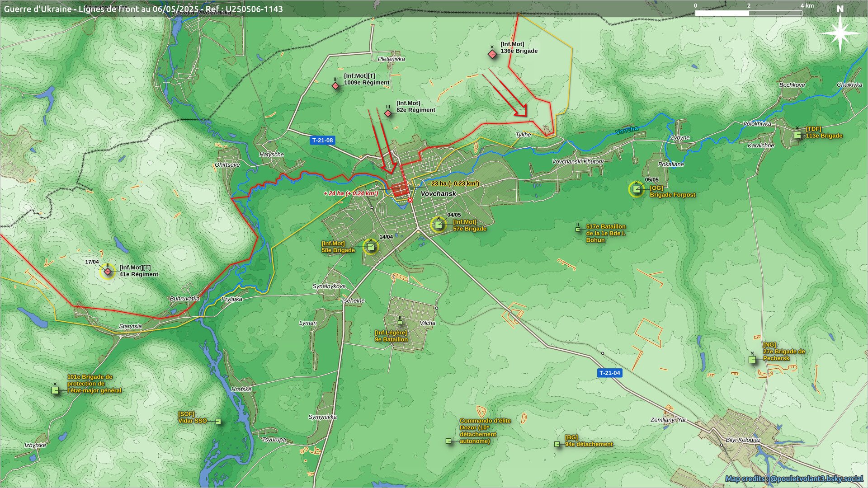Click the Hrafske village label
Image resolution: width=868 pixels, height=488 pixels.
(241, 389)
